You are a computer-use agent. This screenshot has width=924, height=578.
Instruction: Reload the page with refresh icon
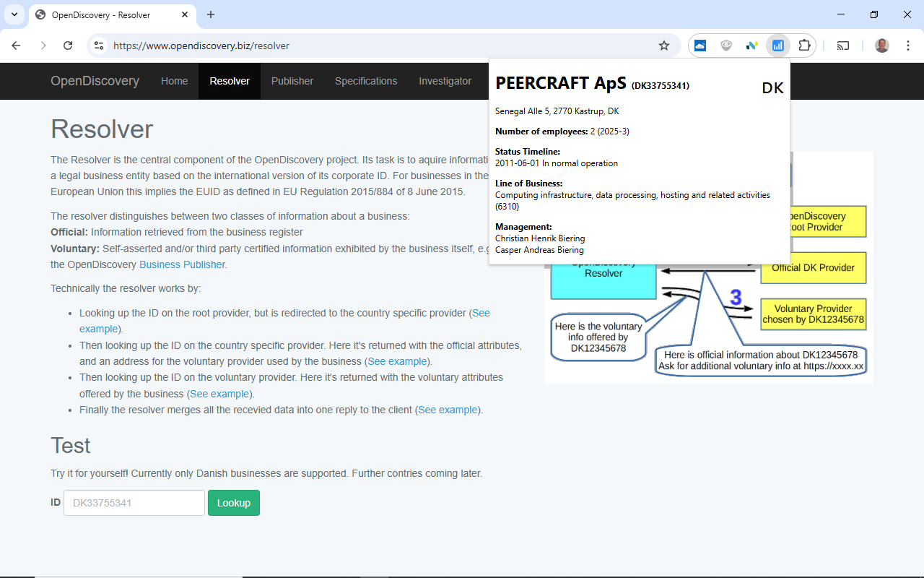click(68, 46)
